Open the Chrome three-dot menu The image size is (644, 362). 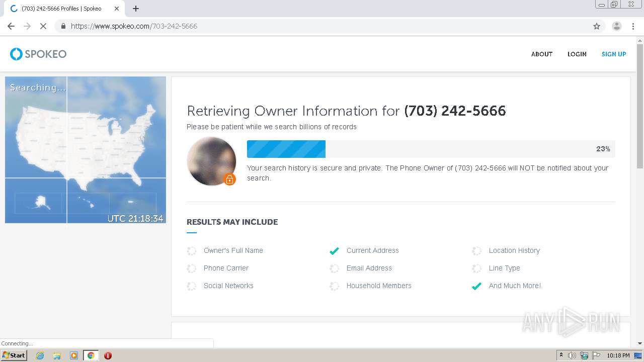click(x=633, y=26)
